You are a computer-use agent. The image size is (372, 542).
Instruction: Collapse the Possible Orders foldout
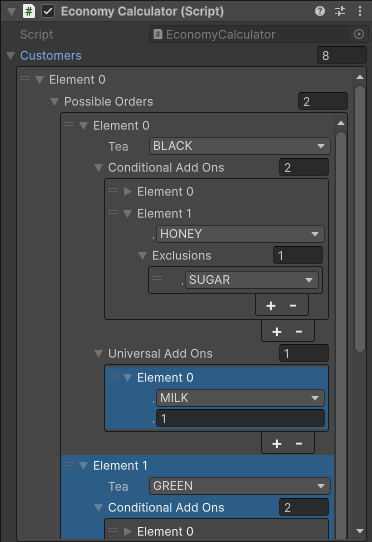(x=54, y=102)
